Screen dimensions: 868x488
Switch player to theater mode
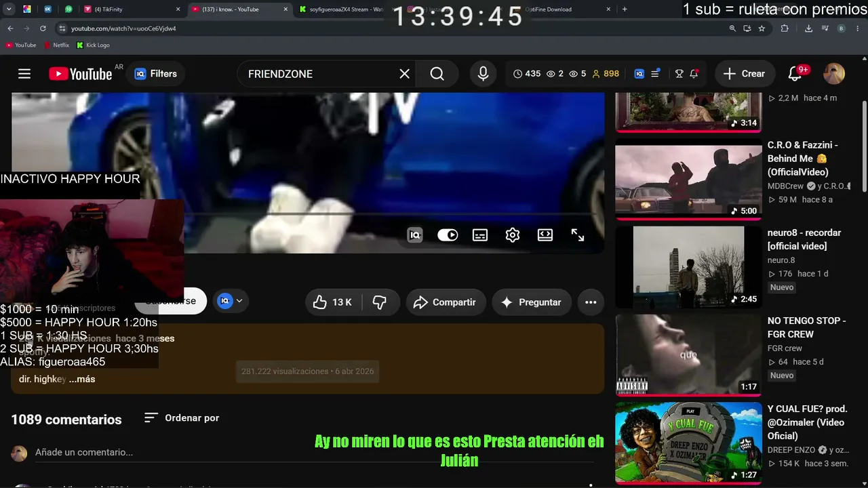coord(545,235)
